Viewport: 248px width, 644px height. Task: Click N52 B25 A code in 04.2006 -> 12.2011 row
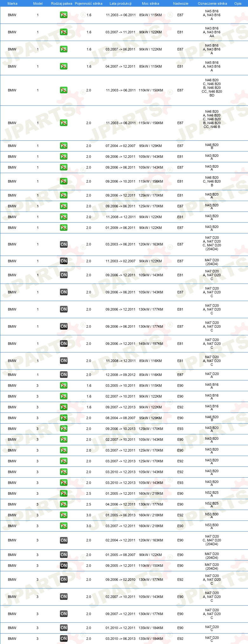pos(212,505)
